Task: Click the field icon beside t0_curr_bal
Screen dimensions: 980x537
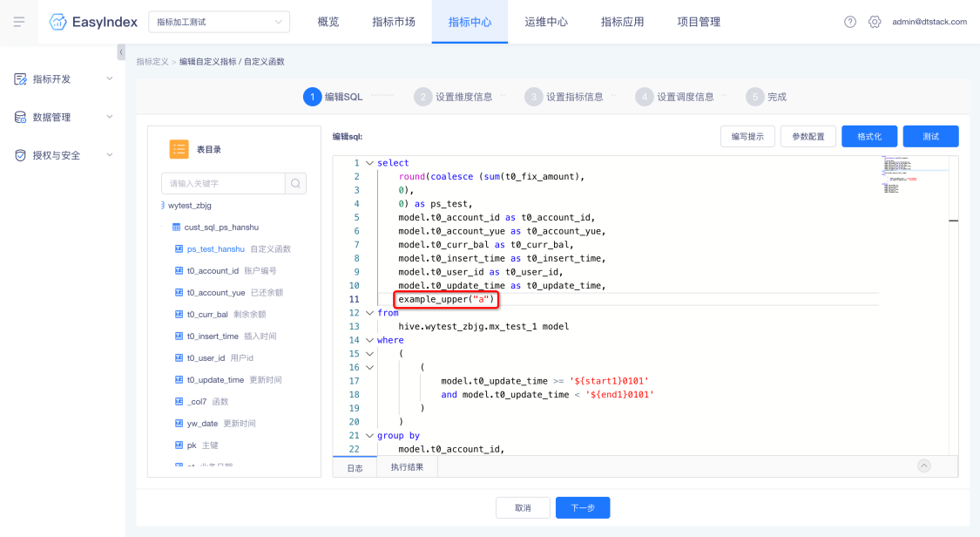Action: 179,315
